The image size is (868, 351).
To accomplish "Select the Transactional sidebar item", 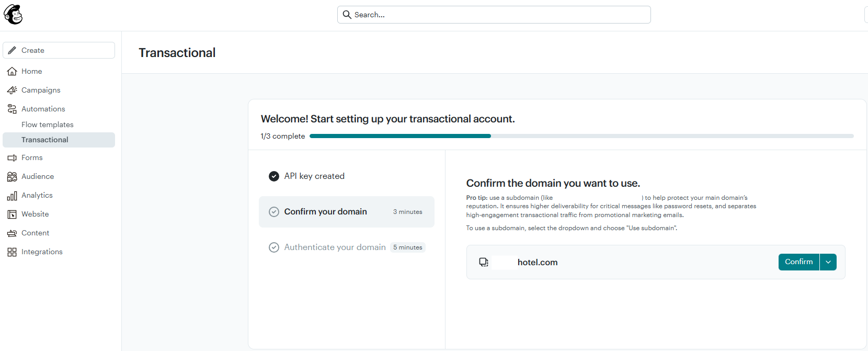I will [x=59, y=140].
